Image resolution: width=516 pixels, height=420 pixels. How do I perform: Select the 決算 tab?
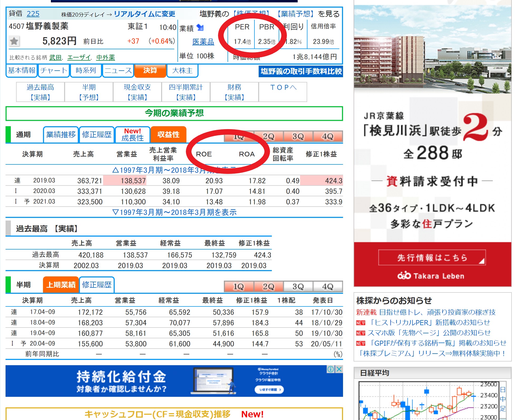(x=150, y=71)
